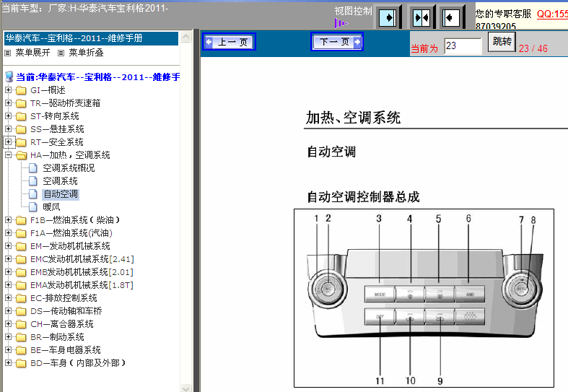Select the DS—传动轴和车桥 label
This screenshot has height=392, width=568.
click(x=66, y=311)
